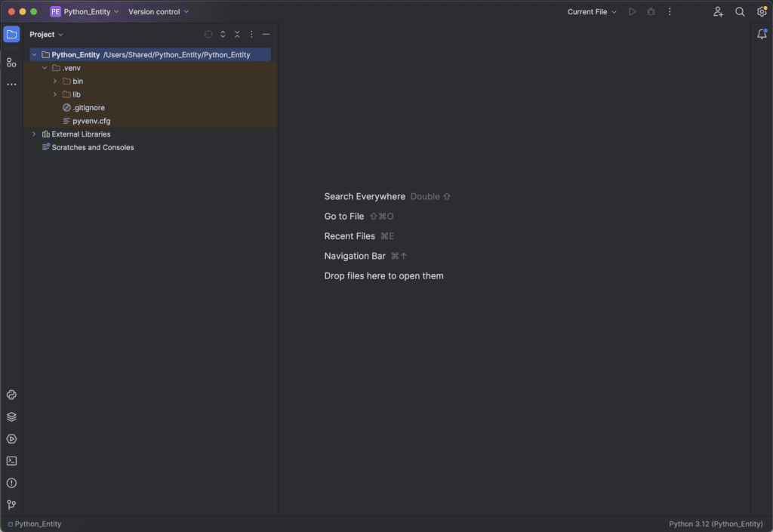Open the Git tool window icon

(x=11, y=505)
